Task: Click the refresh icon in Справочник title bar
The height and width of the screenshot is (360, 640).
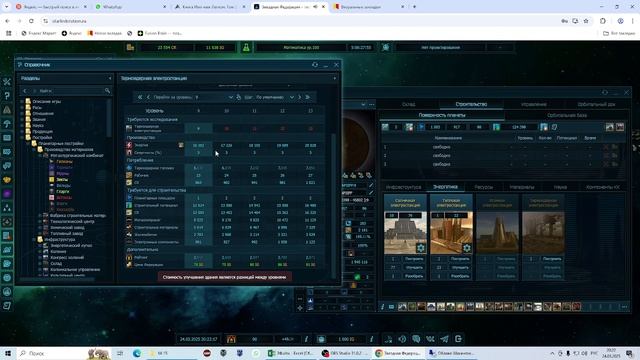Action: (x=315, y=64)
